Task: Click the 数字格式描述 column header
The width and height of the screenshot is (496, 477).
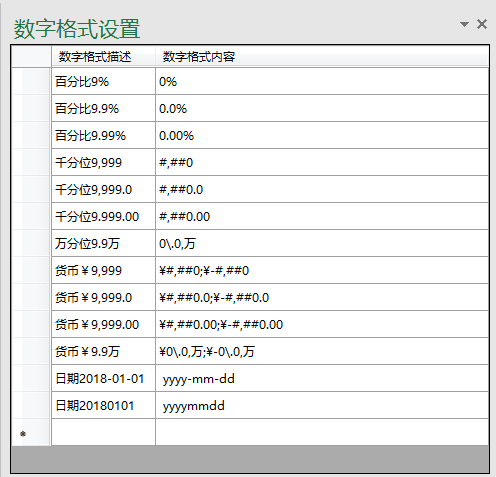Action: [x=103, y=57]
